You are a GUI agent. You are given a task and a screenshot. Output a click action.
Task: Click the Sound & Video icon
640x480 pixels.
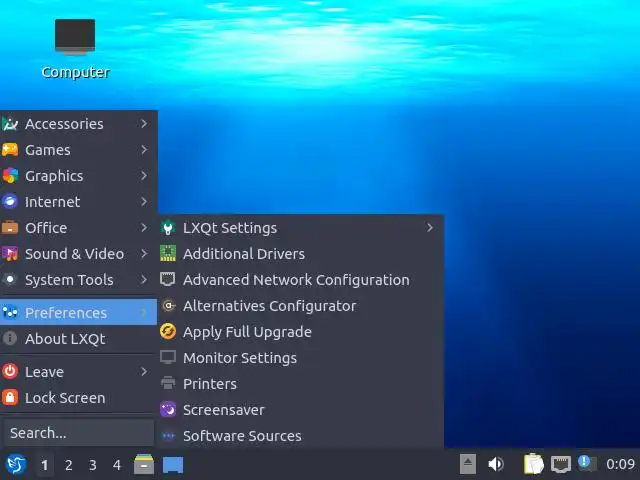point(10,254)
